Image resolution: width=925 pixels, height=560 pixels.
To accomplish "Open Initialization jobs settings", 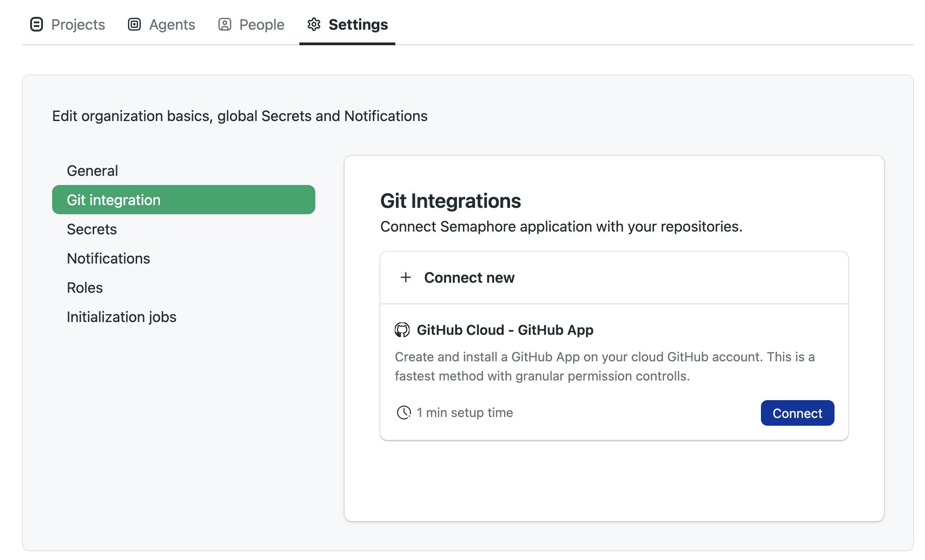I will coord(184,317).
